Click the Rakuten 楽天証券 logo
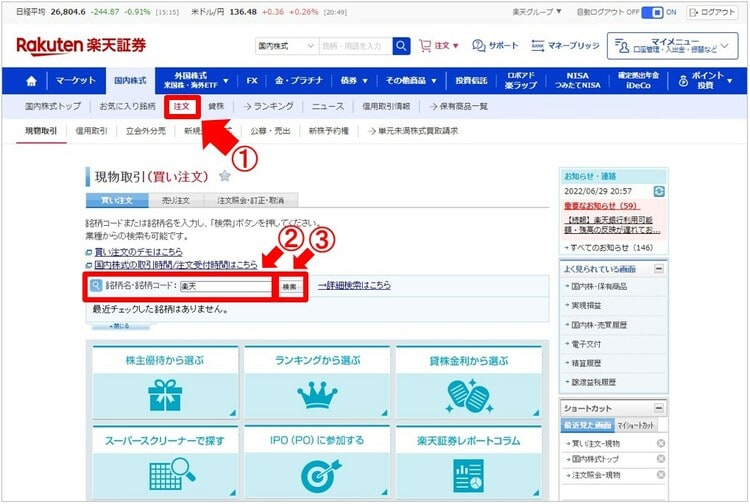Viewport: 750px width, 504px height. [81, 46]
